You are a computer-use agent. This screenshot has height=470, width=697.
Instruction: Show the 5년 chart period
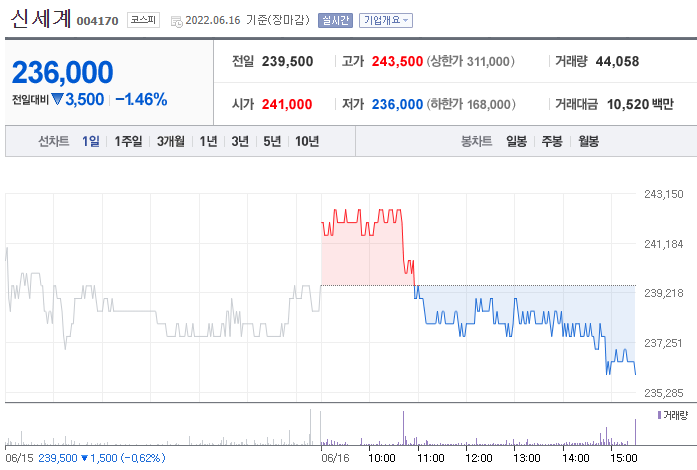(x=272, y=141)
